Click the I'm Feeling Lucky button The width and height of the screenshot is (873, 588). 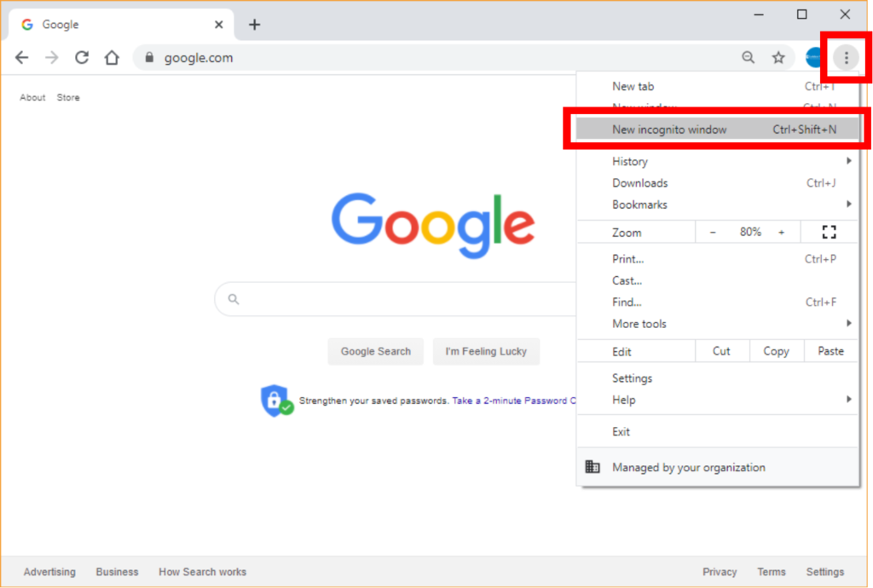click(486, 352)
